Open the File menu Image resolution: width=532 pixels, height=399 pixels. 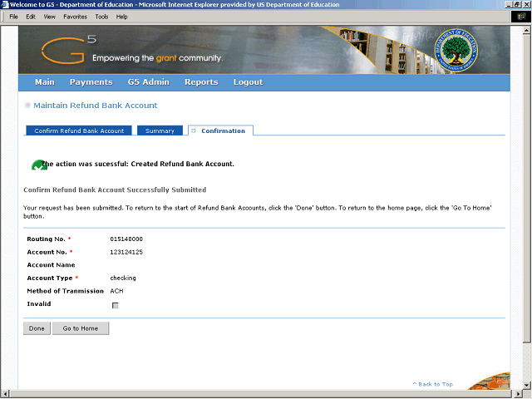13,17
